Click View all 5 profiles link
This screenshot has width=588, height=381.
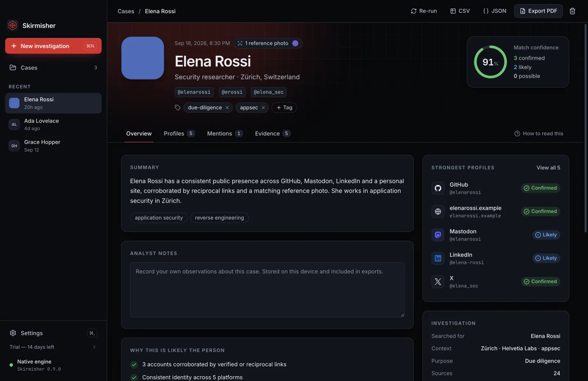[x=548, y=168]
